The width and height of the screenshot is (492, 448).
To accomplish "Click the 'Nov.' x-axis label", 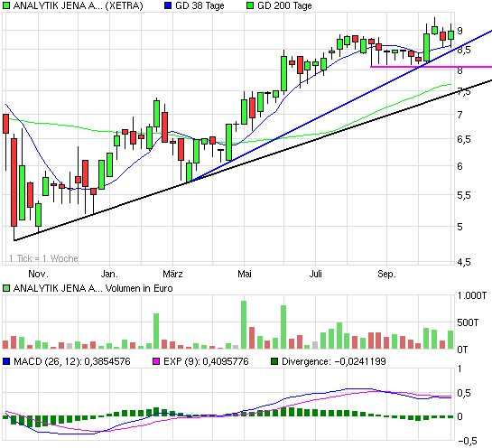I will point(38,274).
